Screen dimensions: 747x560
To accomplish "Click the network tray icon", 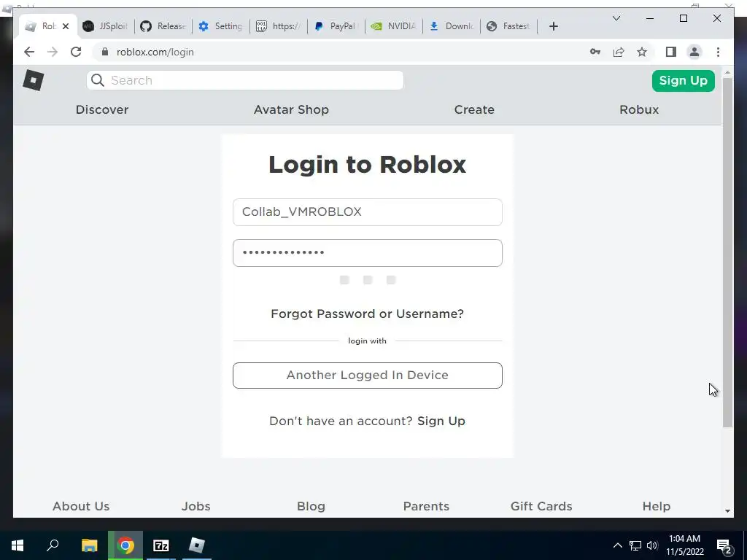I will (635, 545).
